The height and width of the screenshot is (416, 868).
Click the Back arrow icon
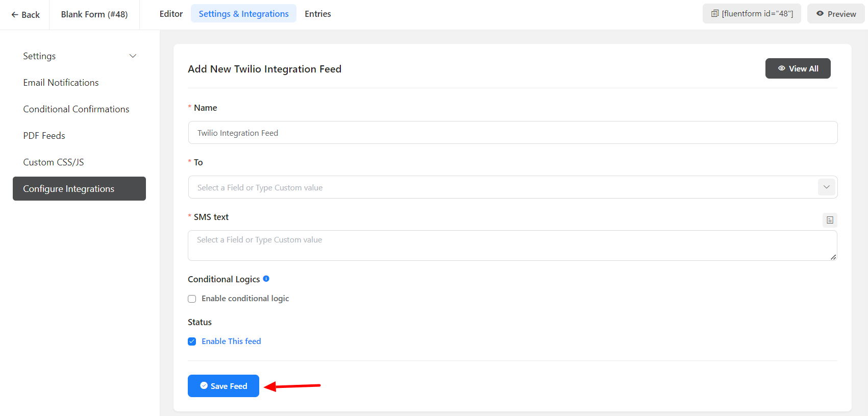pos(15,15)
